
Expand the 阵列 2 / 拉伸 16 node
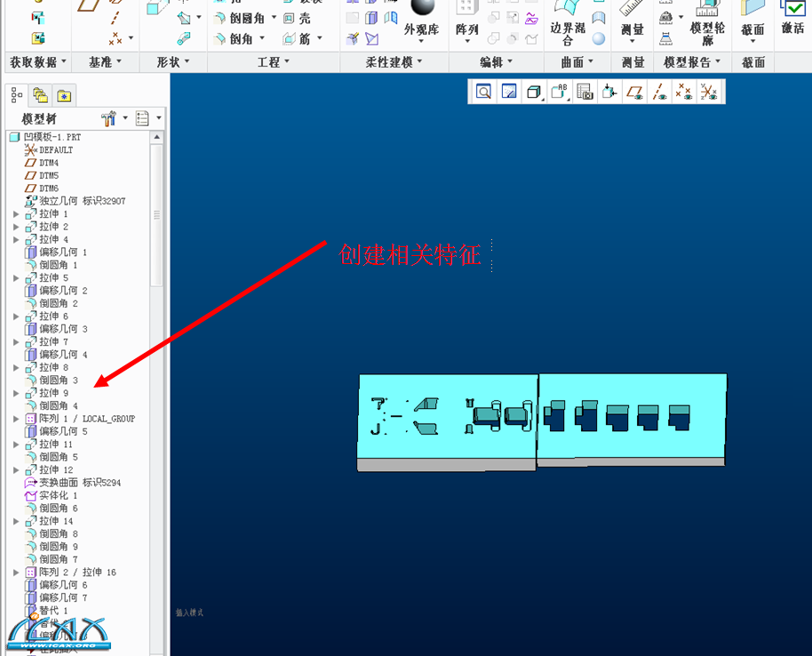point(16,572)
